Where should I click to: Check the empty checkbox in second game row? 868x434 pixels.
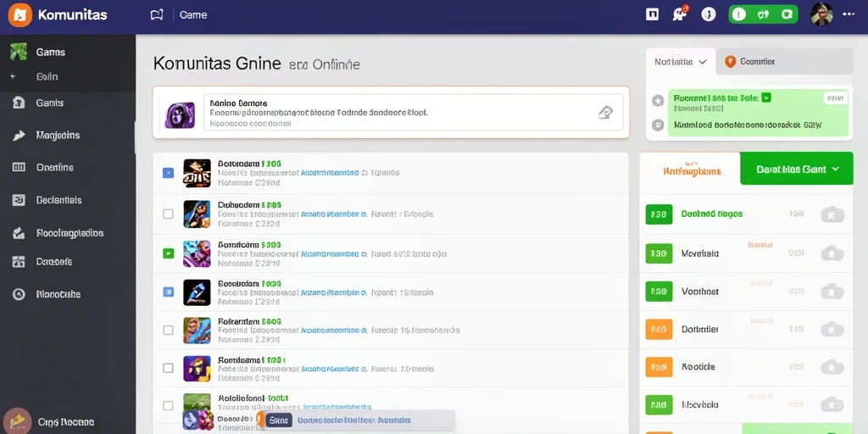pyautogui.click(x=169, y=214)
